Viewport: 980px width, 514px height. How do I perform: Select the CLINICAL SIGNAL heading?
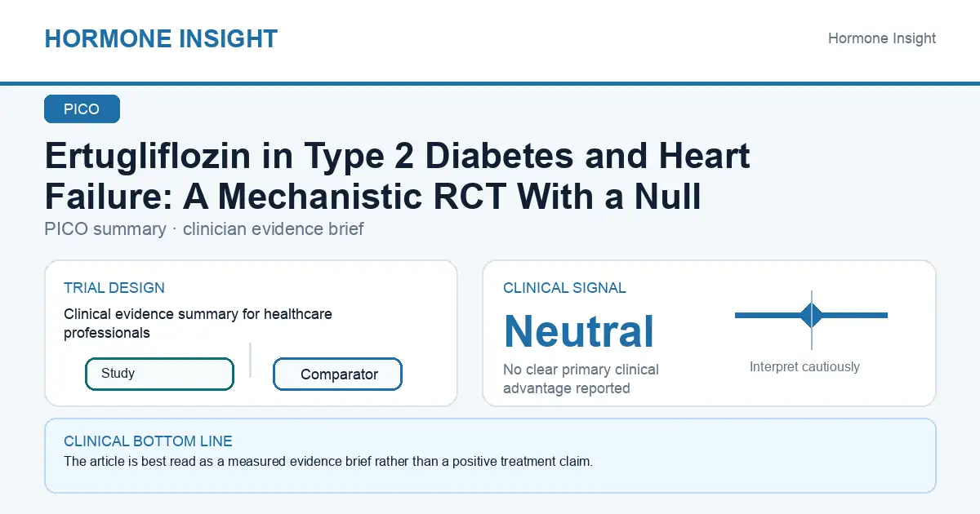[564, 288]
